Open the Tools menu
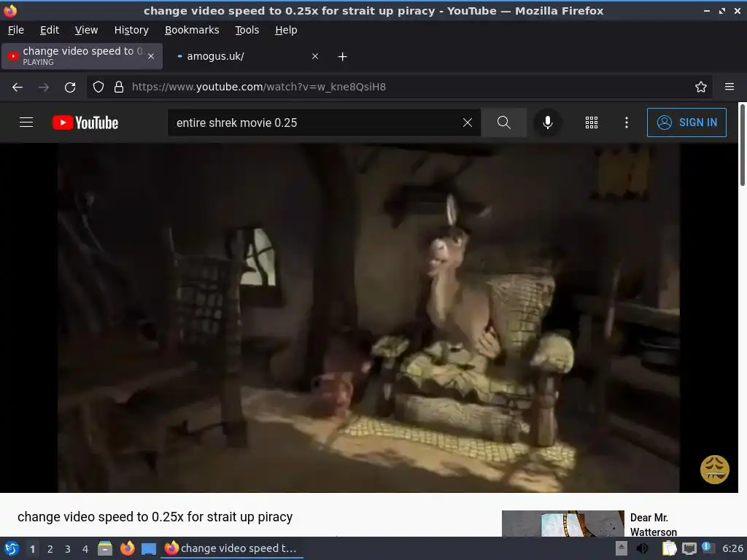The height and width of the screenshot is (560, 747). click(247, 30)
